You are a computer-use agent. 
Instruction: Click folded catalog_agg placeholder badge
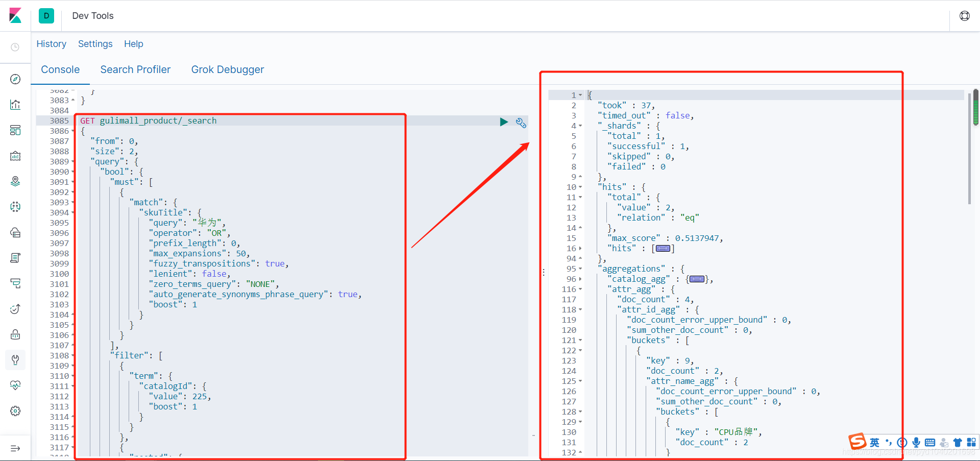click(697, 279)
